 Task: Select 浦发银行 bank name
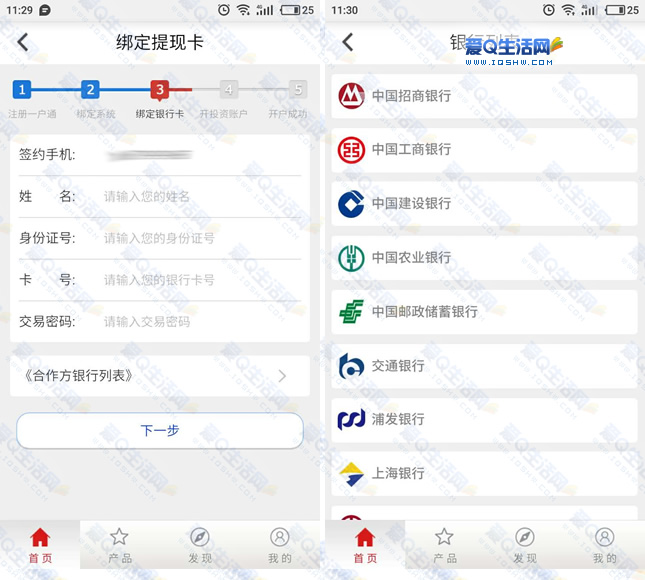(x=398, y=419)
